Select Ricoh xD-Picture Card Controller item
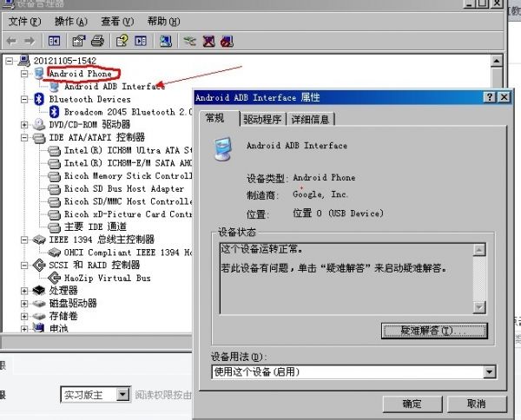Viewport: 521px width, 420px height. (128, 214)
